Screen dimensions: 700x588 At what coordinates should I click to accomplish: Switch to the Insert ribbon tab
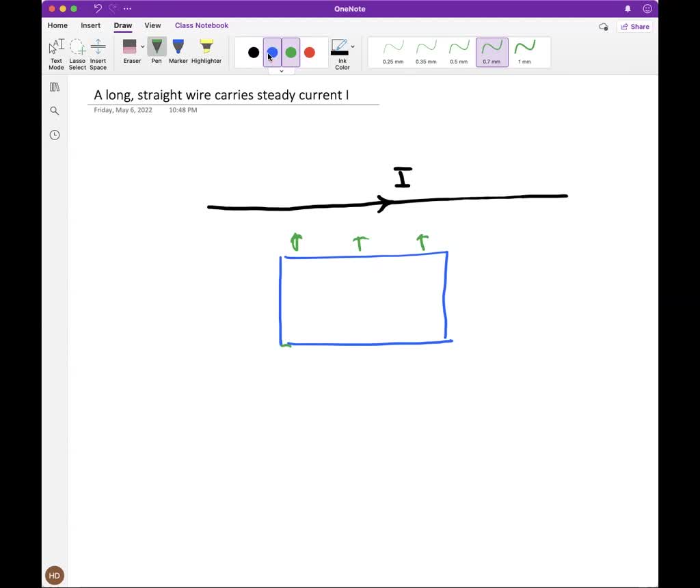91,25
